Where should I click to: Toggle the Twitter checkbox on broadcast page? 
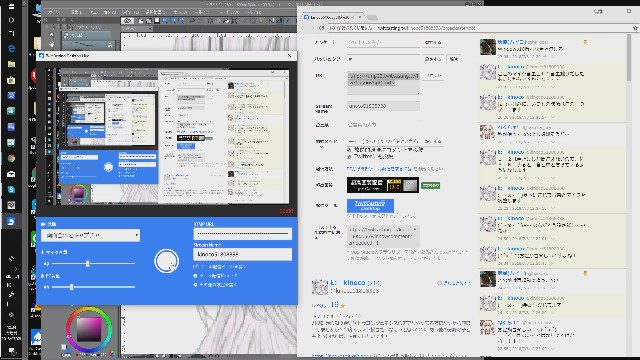coord(349,156)
